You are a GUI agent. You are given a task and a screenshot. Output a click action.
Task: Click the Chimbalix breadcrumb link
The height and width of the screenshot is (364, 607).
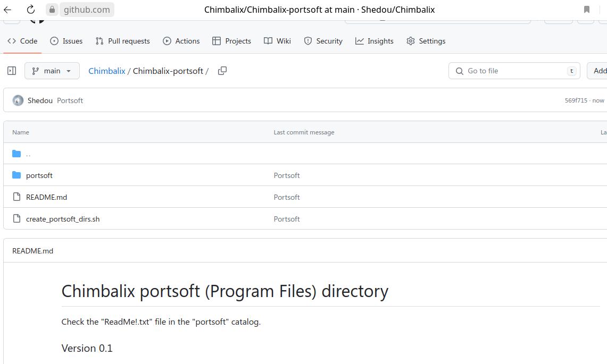(107, 71)
